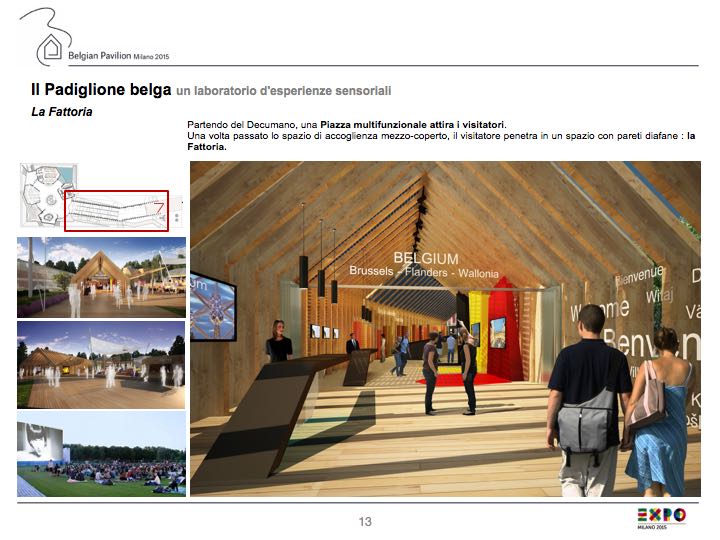
Task: Click page number 13 in the footer
Action: pyautogui.click(x=365, y=521)
